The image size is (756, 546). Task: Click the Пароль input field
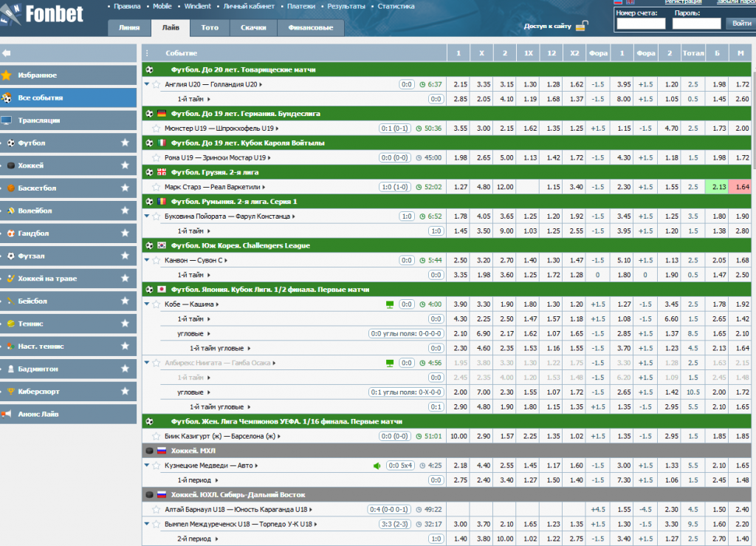[x=696, y=24]
